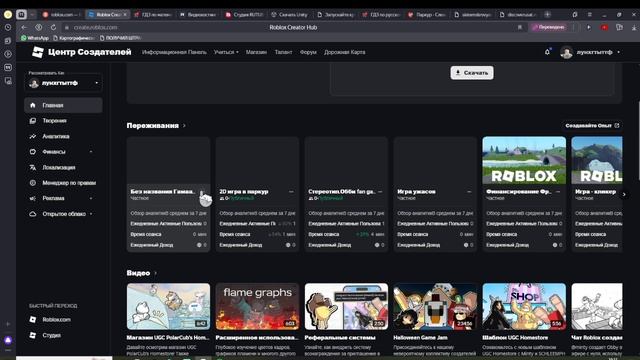
Task: Open Талант in top navigation
Action: 283,52
